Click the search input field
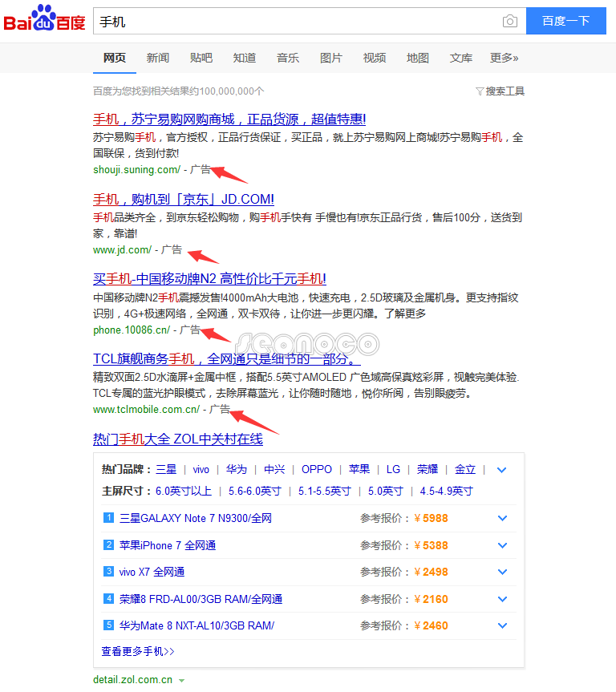The width and height of the screenshot is (616, 692). (x=297, y=22)
